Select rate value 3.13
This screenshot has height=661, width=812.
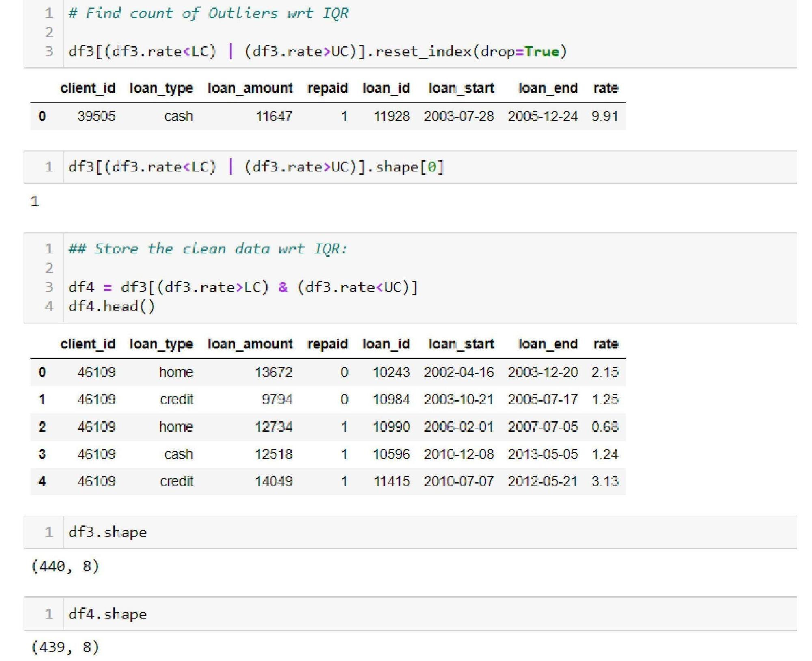pyautogui.click(x=605, y=482)
